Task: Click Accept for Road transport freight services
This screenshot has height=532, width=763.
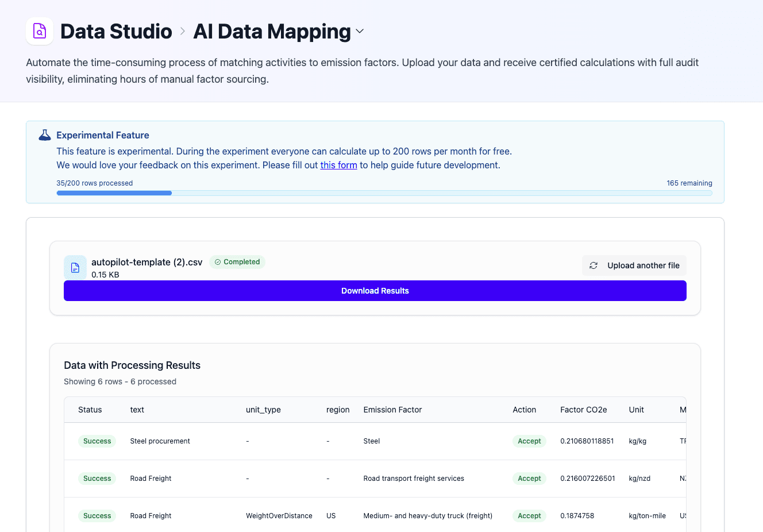Action: tap(529, 479)
